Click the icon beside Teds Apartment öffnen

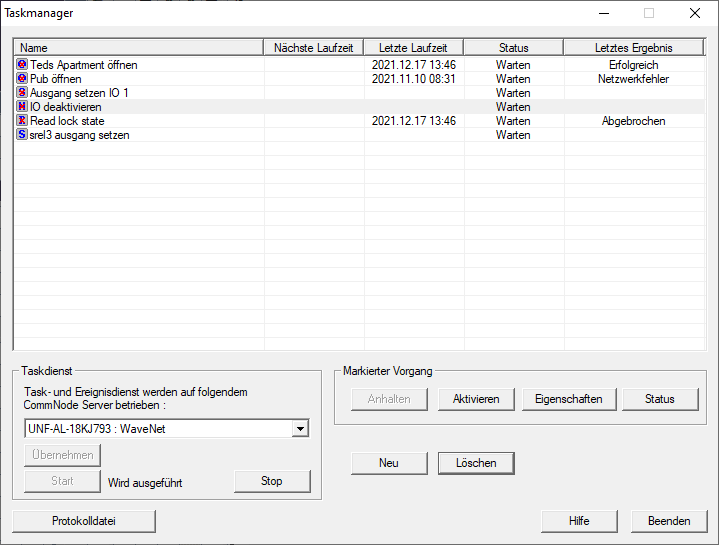pos(22,65)
